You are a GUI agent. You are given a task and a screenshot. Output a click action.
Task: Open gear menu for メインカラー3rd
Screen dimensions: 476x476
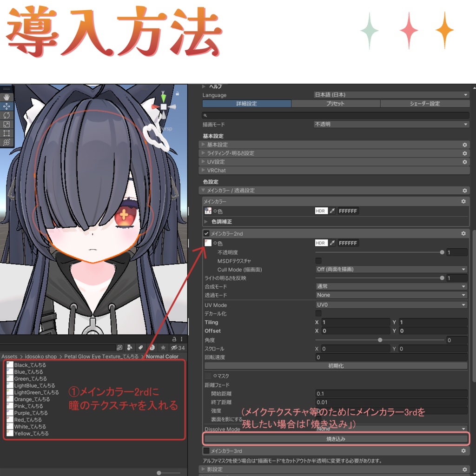463,451
